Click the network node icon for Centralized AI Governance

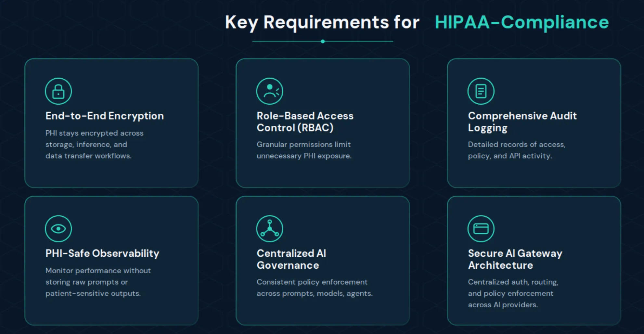(270, 229)
